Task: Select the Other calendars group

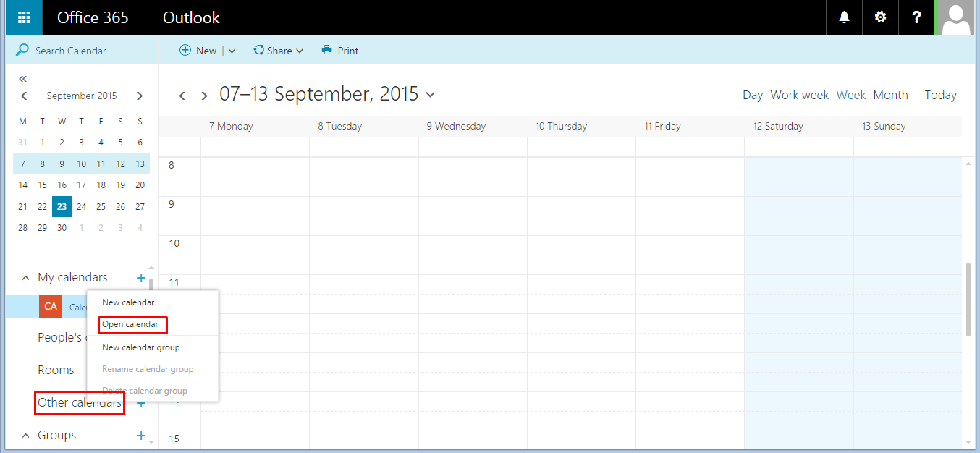Action: pyautogui.click(x=80, y=402)
